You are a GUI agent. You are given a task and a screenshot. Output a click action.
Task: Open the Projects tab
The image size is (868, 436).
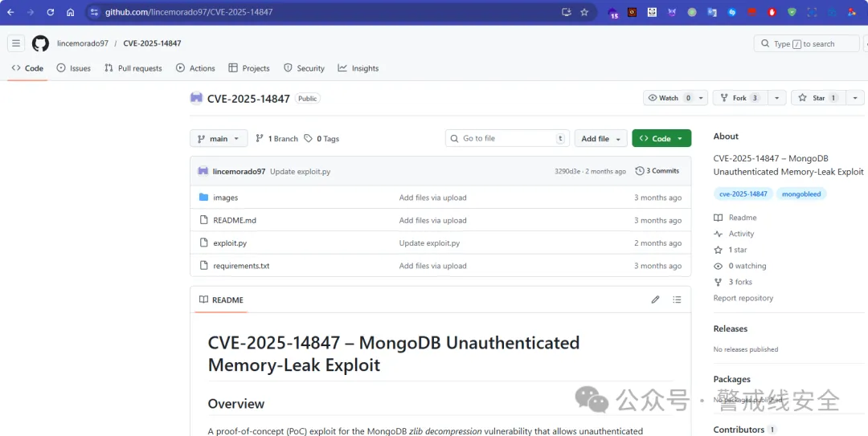tap(249, 68)
